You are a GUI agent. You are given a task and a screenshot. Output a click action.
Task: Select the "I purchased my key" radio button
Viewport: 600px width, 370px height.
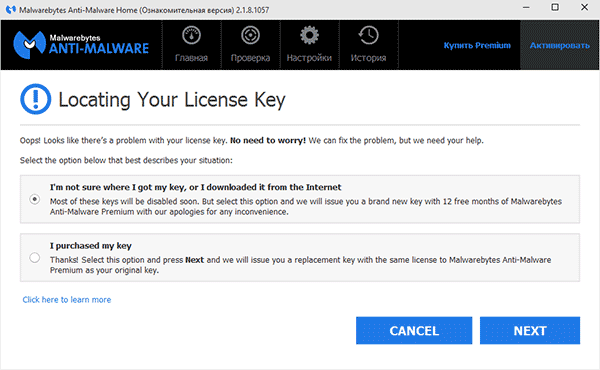[34, 258]
